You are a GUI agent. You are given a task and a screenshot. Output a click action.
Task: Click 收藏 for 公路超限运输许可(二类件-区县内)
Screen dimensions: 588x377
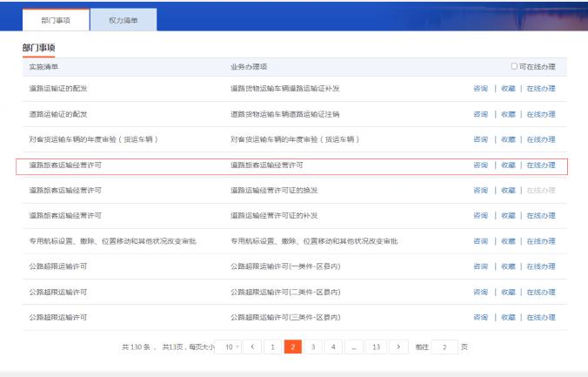[508, 292]
